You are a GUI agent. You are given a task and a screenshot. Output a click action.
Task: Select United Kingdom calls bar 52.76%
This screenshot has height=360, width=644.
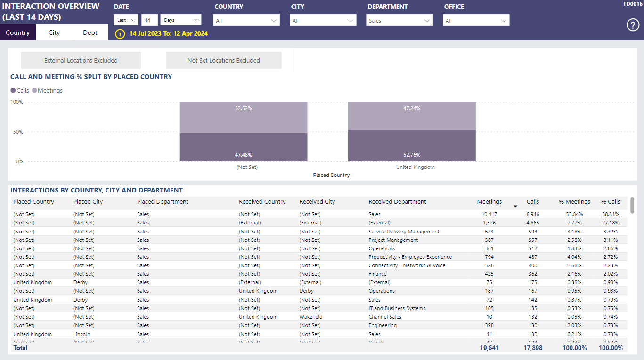pos(412,146)
